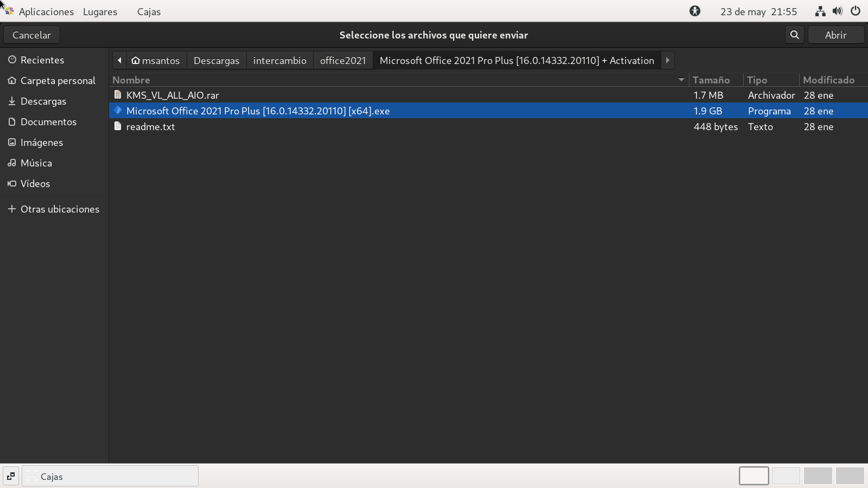This screenshot has height=488, width=868.
Task: Click the readme.txt file icon
Action: 118,126
